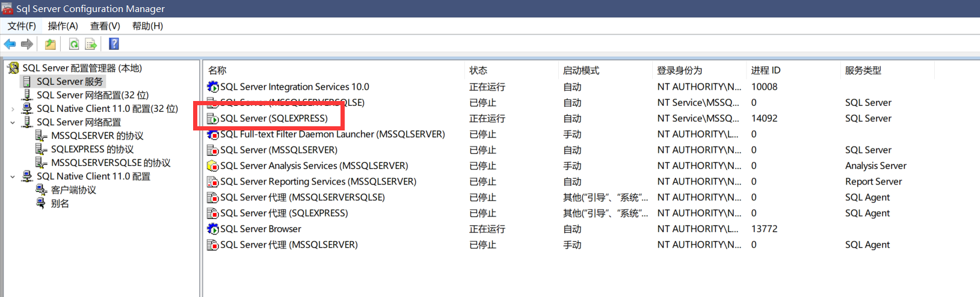The height and width of the screenshot is (297, 980).
Task: Select SQL Server 网络配置(32 位) tree item
Action: (93, 95)
